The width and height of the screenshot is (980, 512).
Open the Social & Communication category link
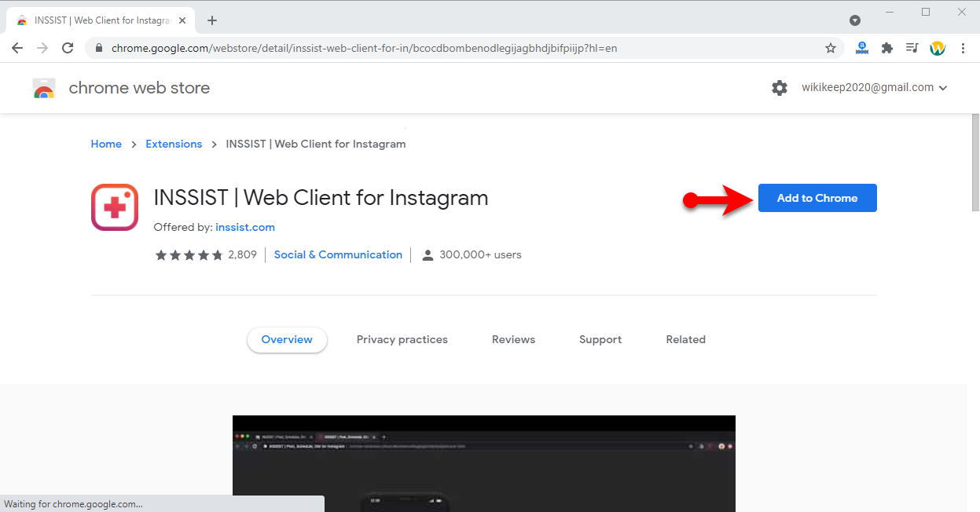click(338, 255)
